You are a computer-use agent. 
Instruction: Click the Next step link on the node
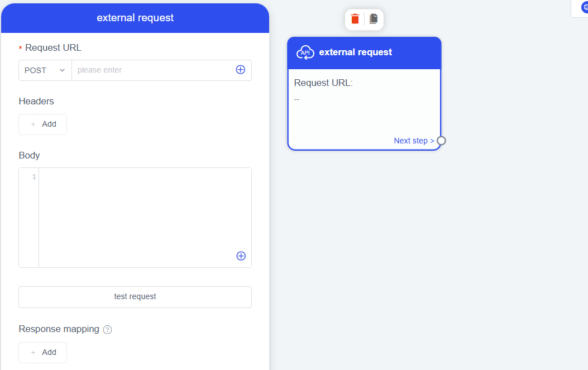point(414,141)
